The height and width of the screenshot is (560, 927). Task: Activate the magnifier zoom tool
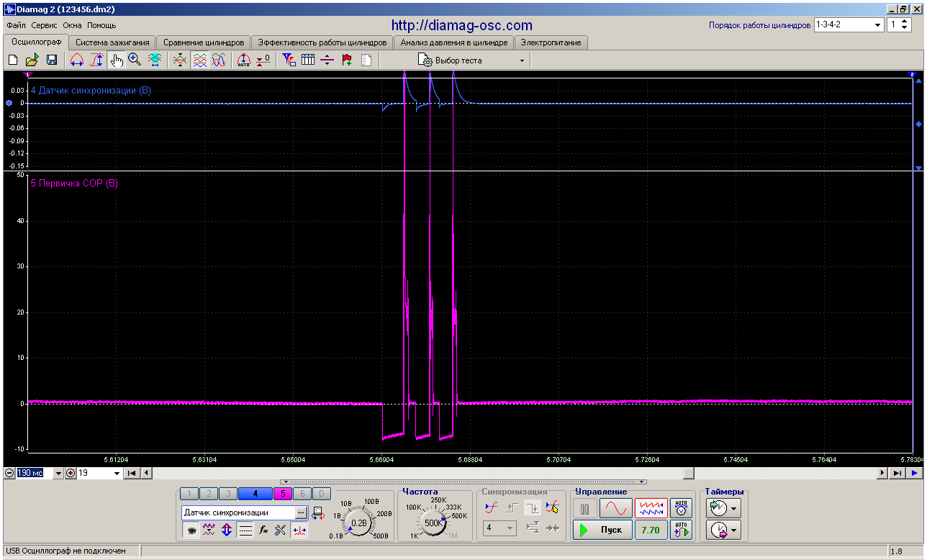click(x=135, y=60)
